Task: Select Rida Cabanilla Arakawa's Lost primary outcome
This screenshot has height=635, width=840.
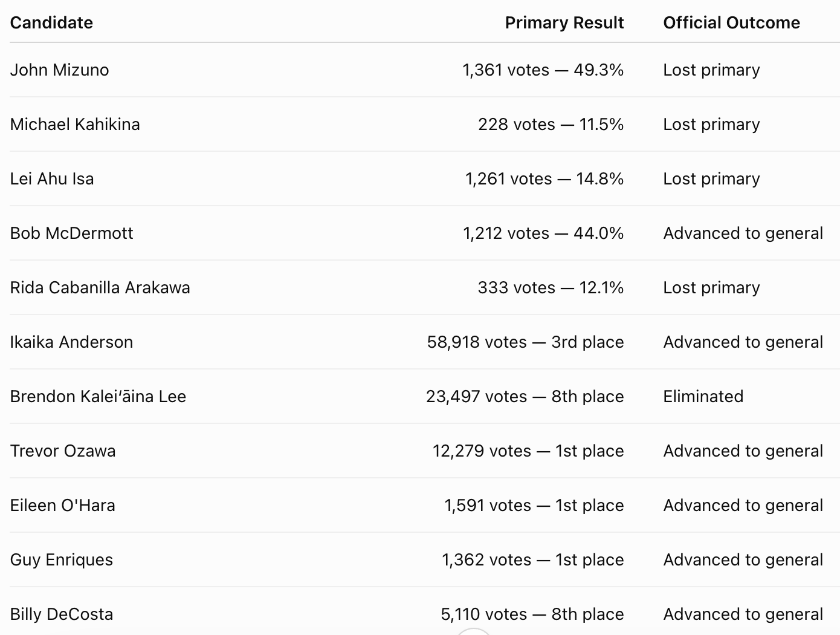Action: click(711, 288)
